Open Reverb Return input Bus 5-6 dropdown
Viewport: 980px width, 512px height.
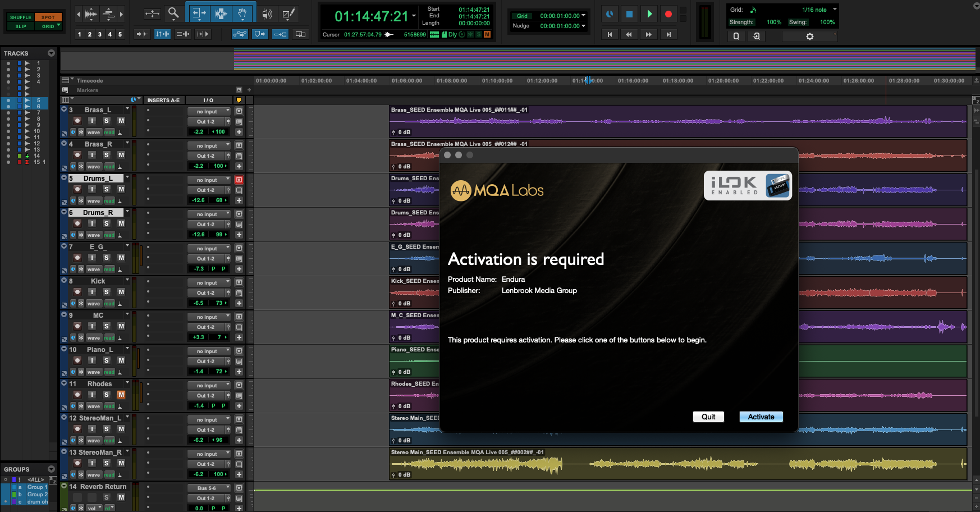(x=209, y=488)
